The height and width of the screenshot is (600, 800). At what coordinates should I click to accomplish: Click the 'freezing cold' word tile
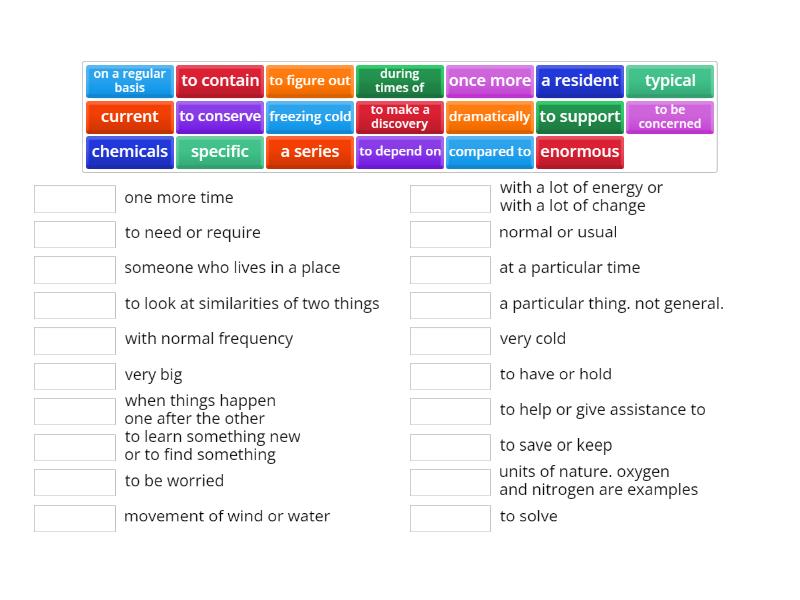310,117
